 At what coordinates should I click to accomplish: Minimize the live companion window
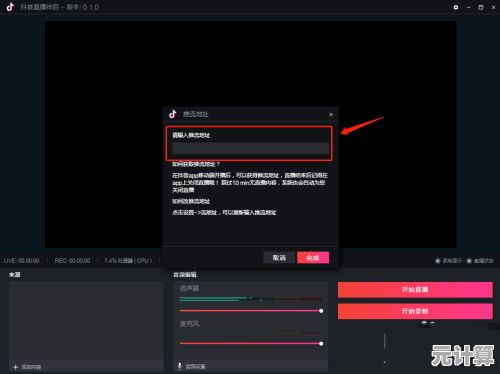[469, 7]
